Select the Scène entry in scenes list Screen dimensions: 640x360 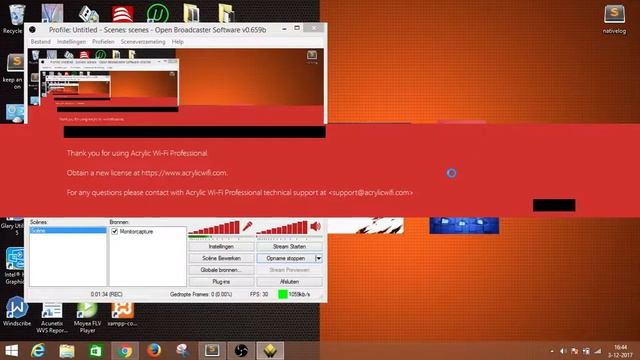[68, 231]
